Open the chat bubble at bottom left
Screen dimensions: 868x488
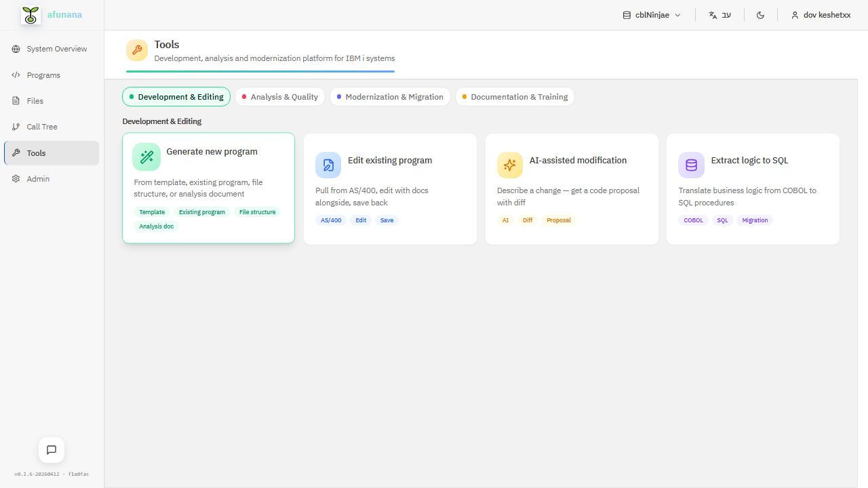click(51, 449)
